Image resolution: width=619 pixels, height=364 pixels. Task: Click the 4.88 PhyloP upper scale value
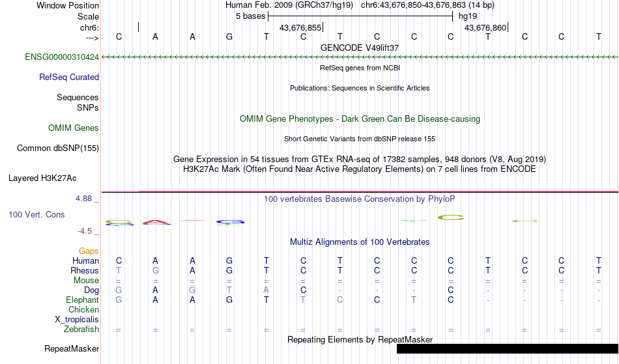(x=83, y=199)
